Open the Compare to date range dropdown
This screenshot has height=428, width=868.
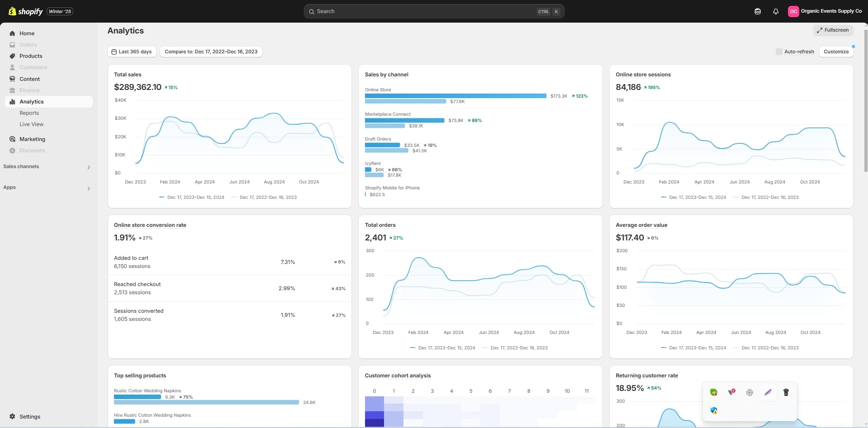click(x=211, y=52)
